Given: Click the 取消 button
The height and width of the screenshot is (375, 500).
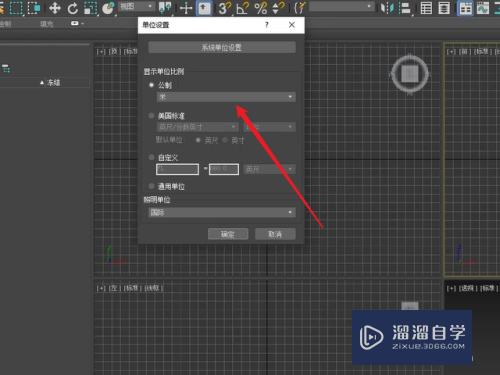Looking at the screenshot, I should pyautogui.click(x=275, y=234).
